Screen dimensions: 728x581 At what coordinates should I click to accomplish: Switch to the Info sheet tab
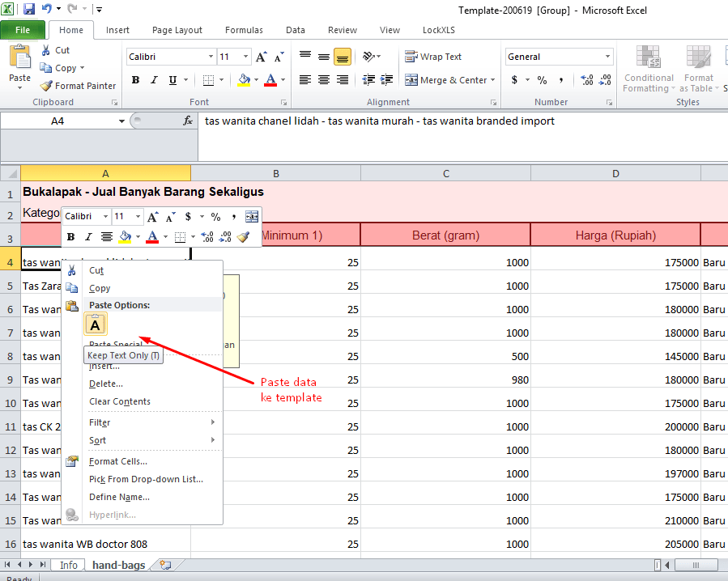click(69, 565)
